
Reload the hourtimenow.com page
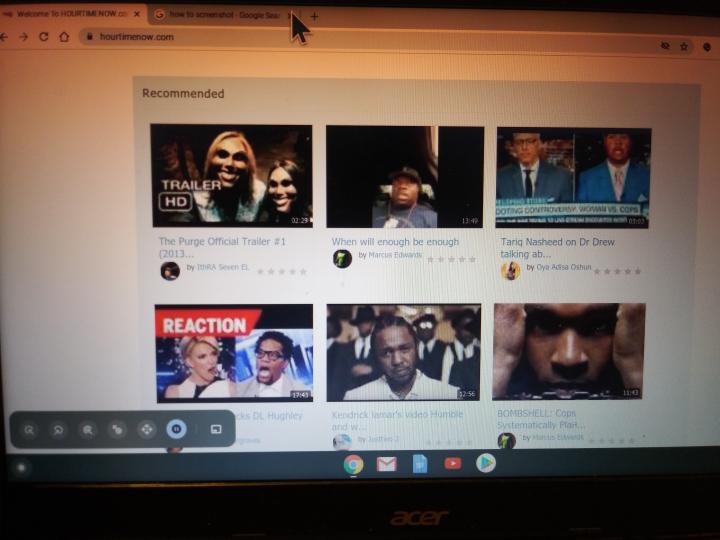[44, 37]
